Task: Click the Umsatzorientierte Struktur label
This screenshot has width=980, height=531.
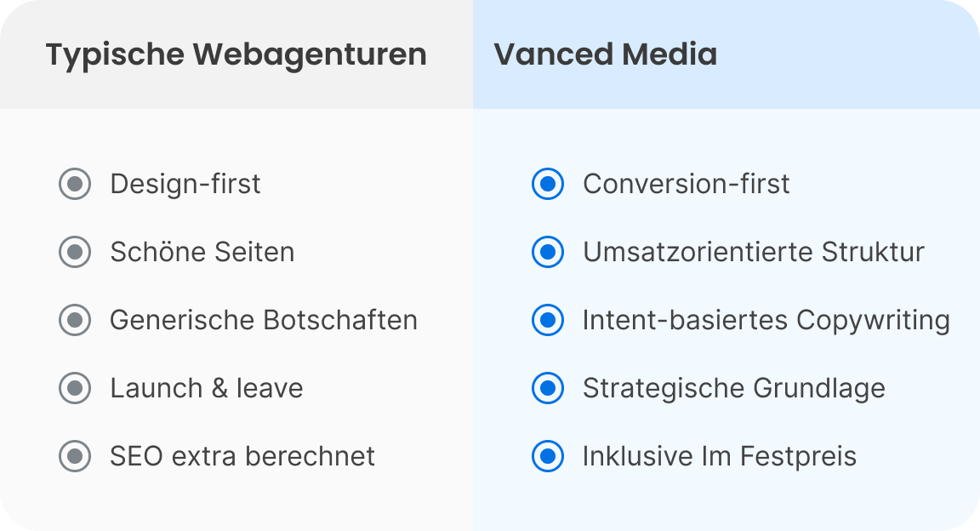Action: click(753, 252)
